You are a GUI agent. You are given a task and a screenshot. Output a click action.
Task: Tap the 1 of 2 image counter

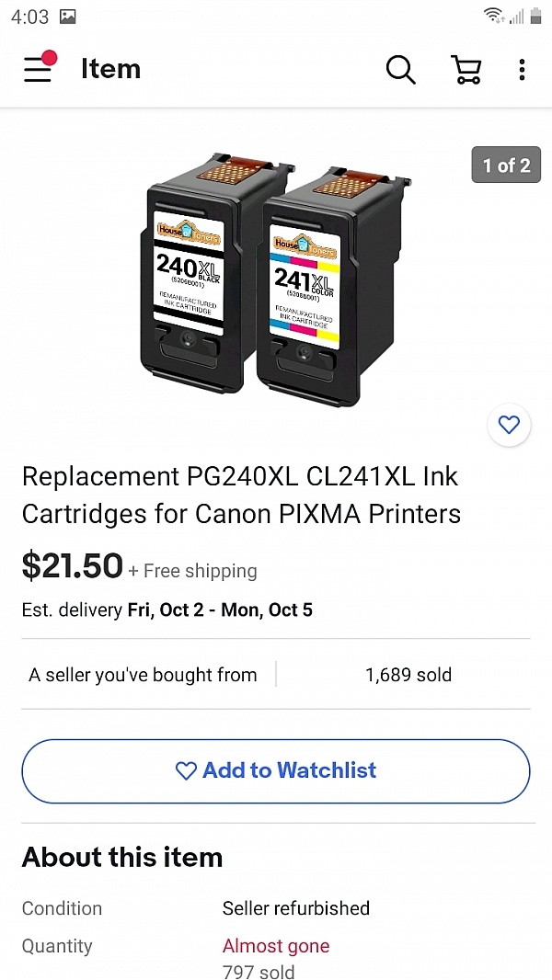(x=506, y=165)
